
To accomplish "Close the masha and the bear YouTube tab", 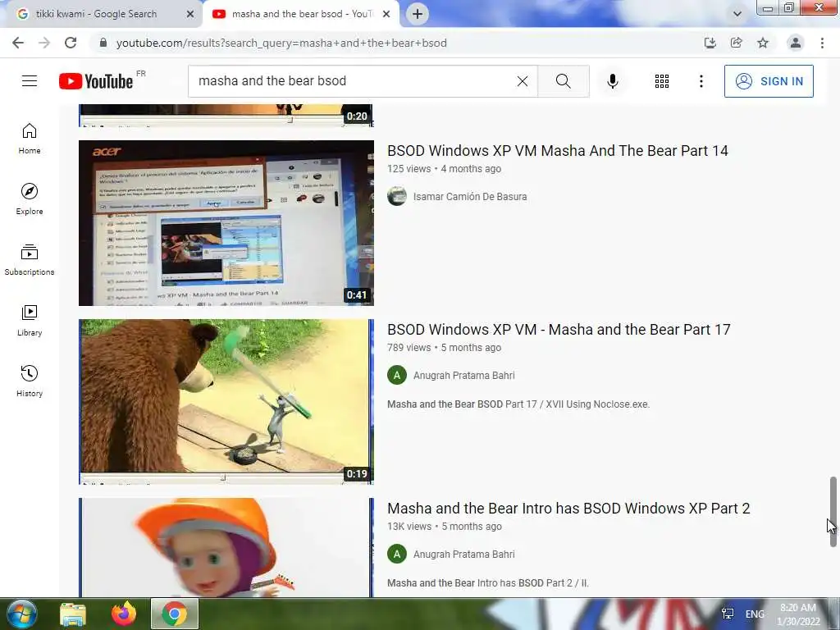I will (386, 14).
